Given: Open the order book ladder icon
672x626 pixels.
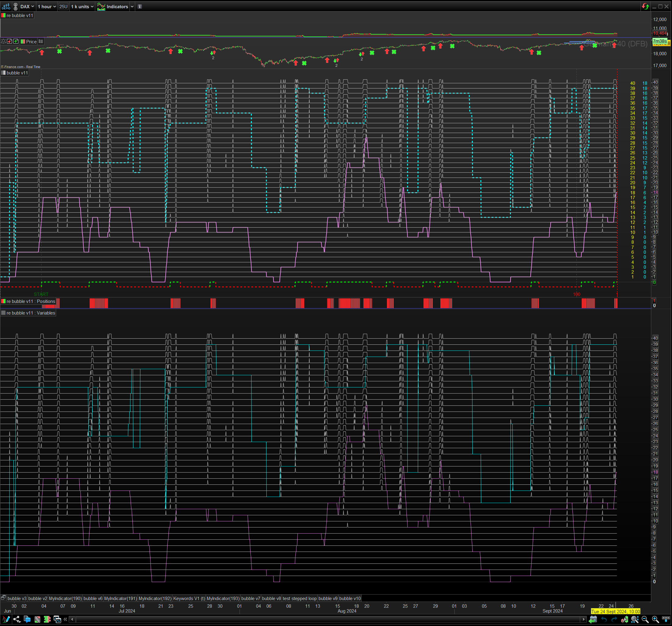Looking at the screenshot, I should coord(47,619).
